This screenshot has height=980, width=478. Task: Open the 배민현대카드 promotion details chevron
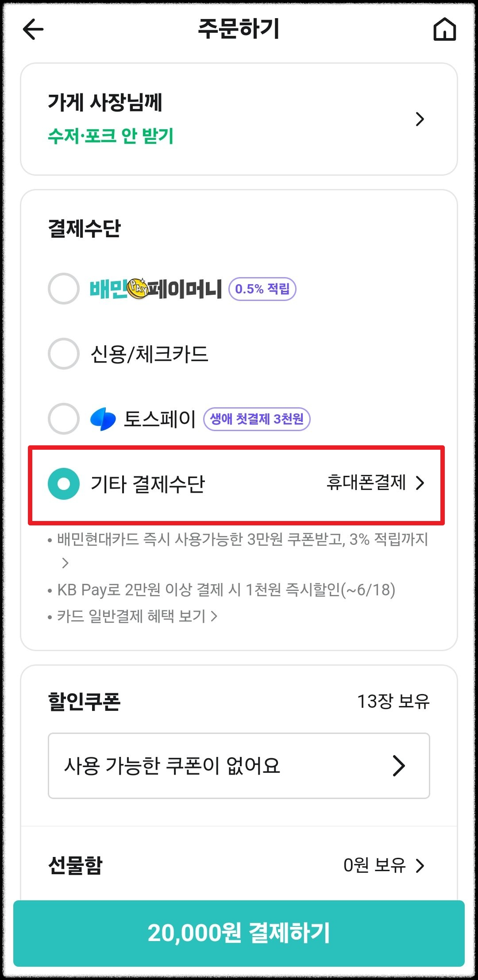coord(66,563)
